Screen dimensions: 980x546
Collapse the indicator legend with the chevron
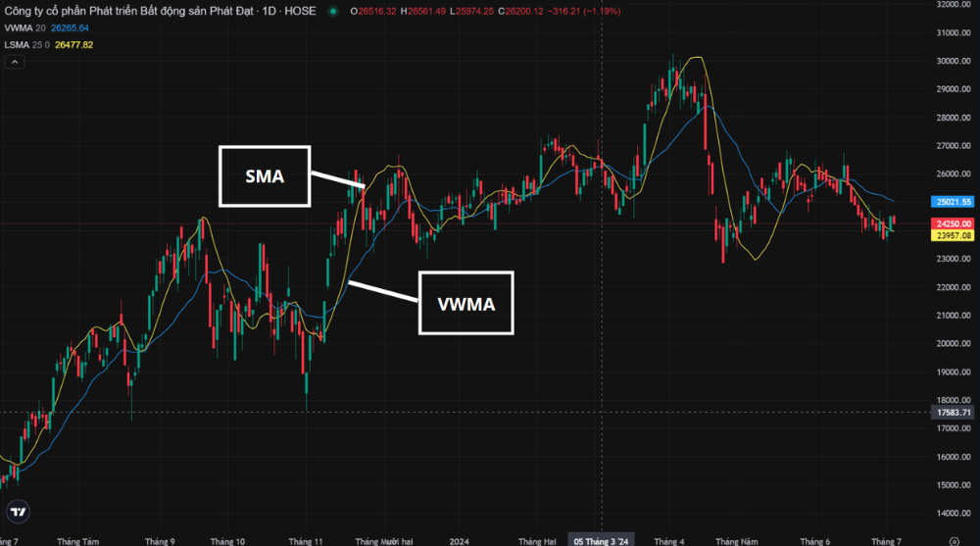click(x=15, y=62)
